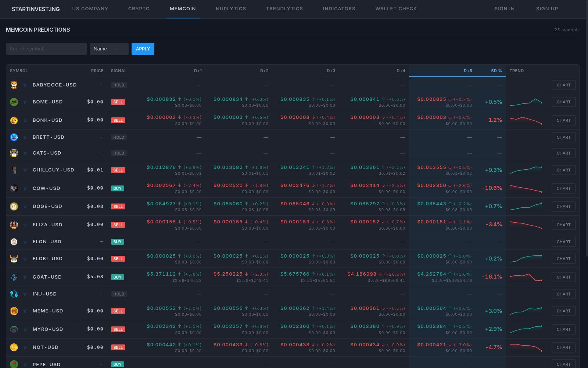This screenshot has height=368, width=588.
Task: Click the STARTINVEST.ING logo link
Action: (36, 9)
